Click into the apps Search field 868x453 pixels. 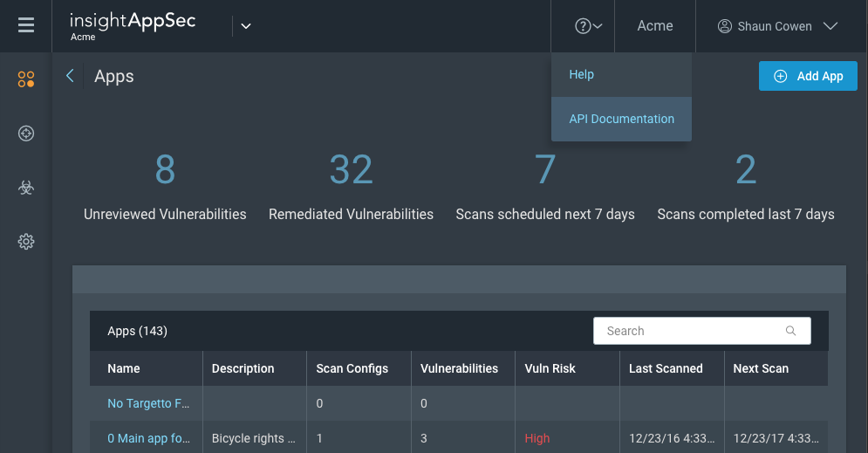(689, 331)
